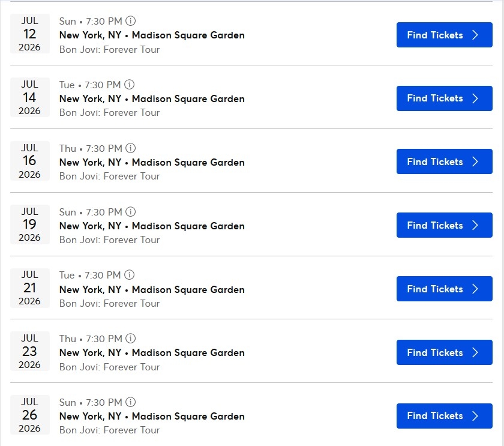This screenshot has height=446, width=504.
Task: Click info icon for Jul 16 show
Action: (x=131, y=148)
